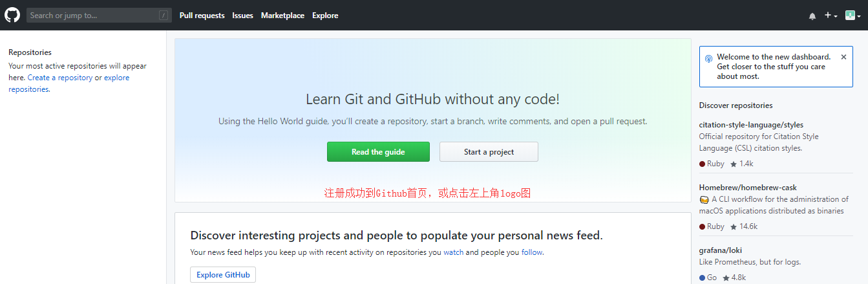Click the Create a repository link
Viewport: 868px width, 284px height.
tap(60, 78)
